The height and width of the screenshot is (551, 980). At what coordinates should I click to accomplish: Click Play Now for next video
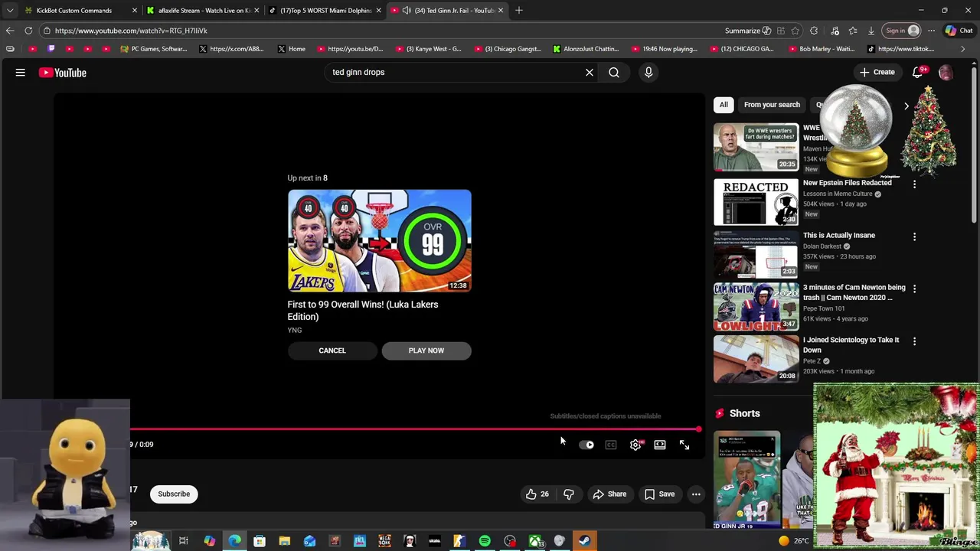426,350
